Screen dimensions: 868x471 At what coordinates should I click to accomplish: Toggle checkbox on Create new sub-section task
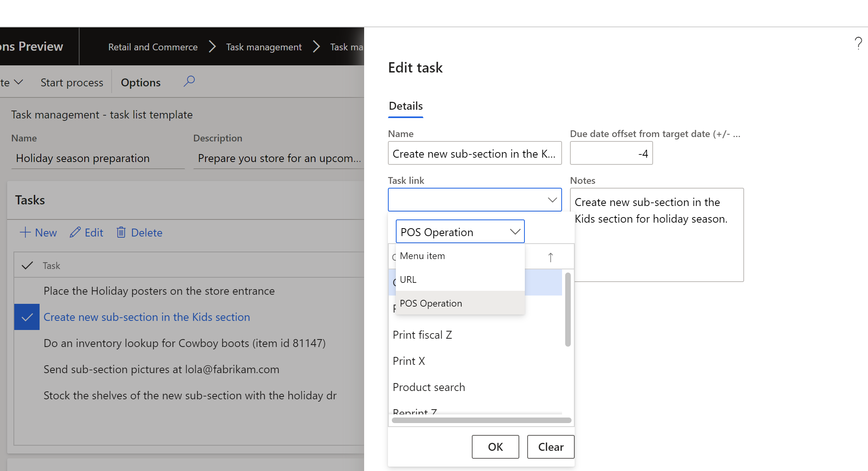(x=27, y=317)
